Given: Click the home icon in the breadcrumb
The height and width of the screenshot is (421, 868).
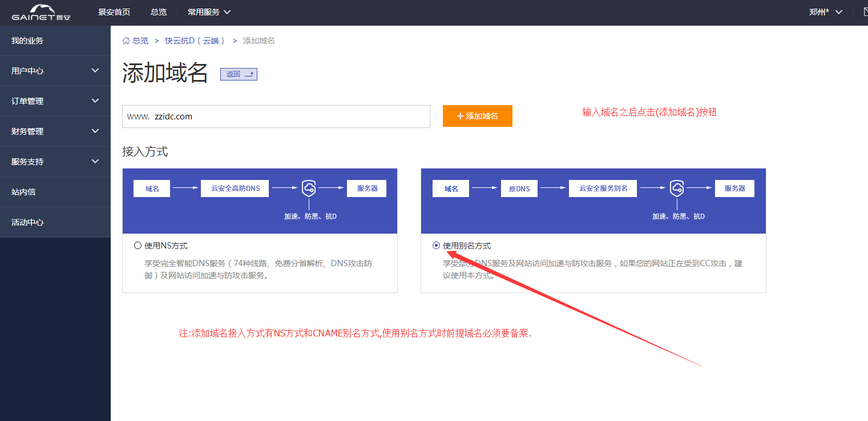Looking at the screenshot, I should 126,40.
